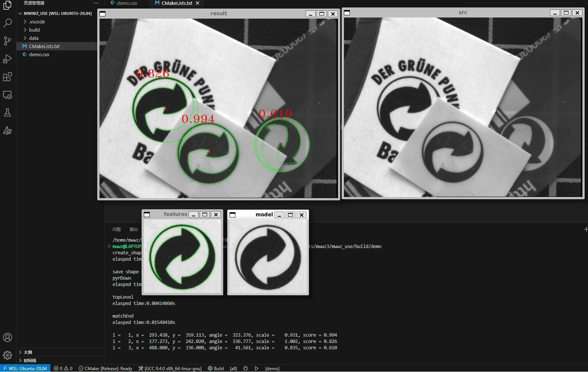Click CMake: [Release]: Ready status
Viewport: 588px width, 372px height.
click(x=105, y=368)
